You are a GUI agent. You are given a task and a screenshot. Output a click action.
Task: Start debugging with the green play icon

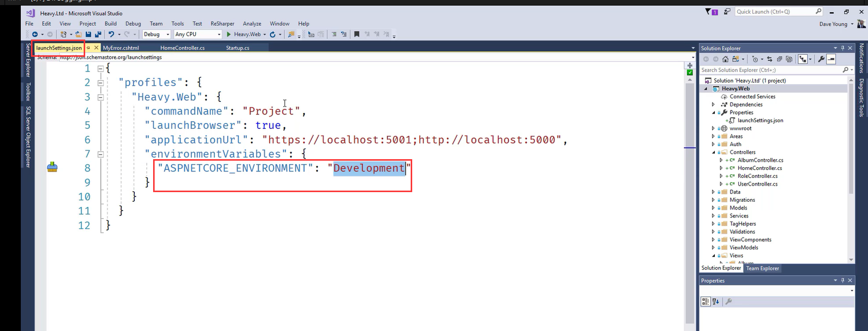tap(229, 34)
